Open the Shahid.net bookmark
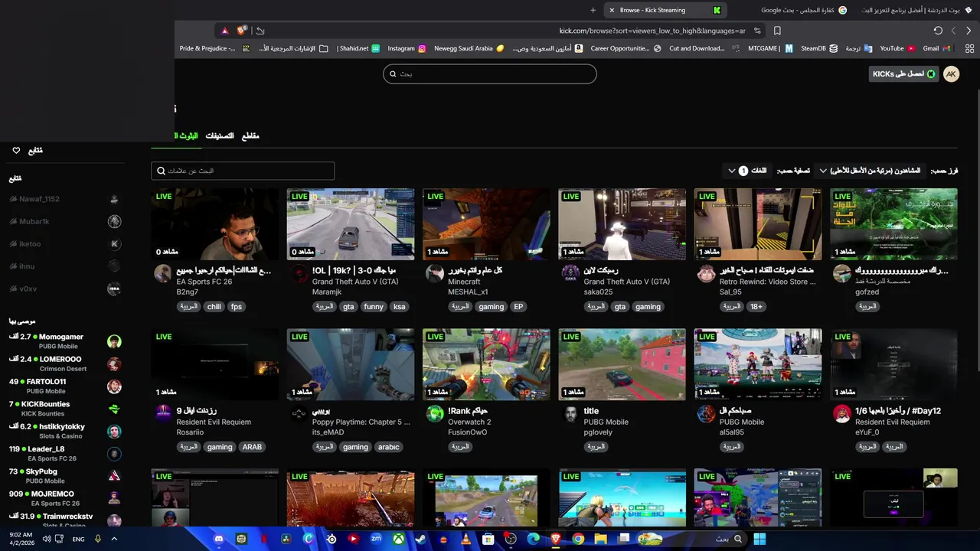This screenshot has height=551, width=980. click(360, 48)
